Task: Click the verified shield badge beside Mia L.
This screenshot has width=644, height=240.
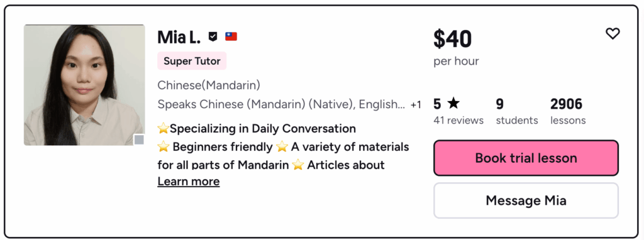Action: coord(213,37)
